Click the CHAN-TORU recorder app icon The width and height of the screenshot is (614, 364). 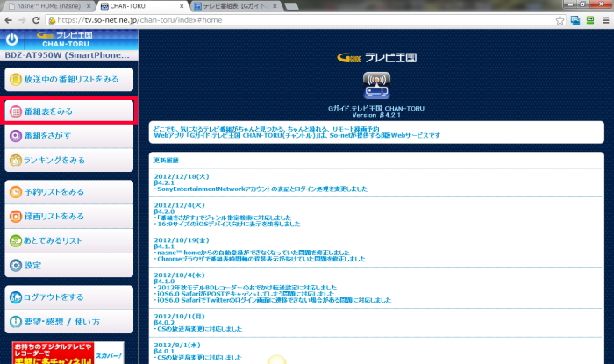coord(376,85)
